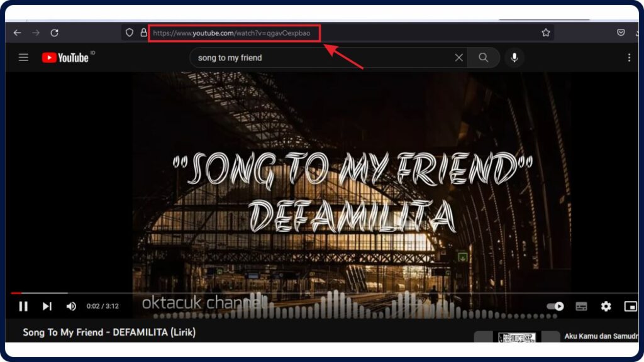Reload the page with the refresh icon
The width and height of the screenshot is (644, 362).
coord(54,33)
